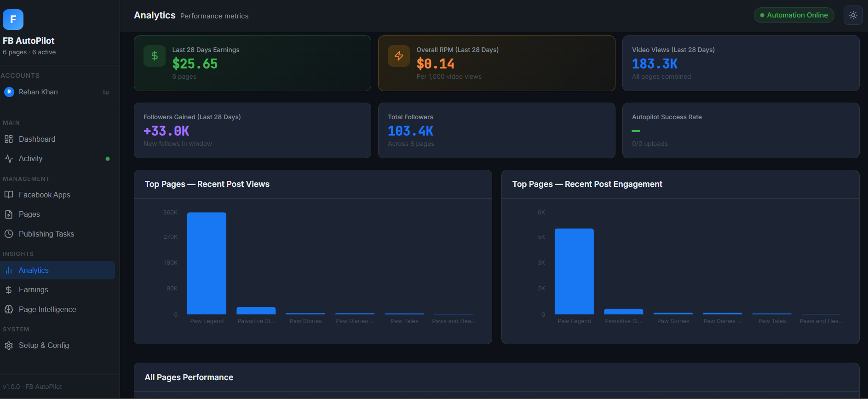The height and width of the screenshot is (399, 868).
Task: Click the Last 28 Days Earnings card
Action: tap(253, 63)
